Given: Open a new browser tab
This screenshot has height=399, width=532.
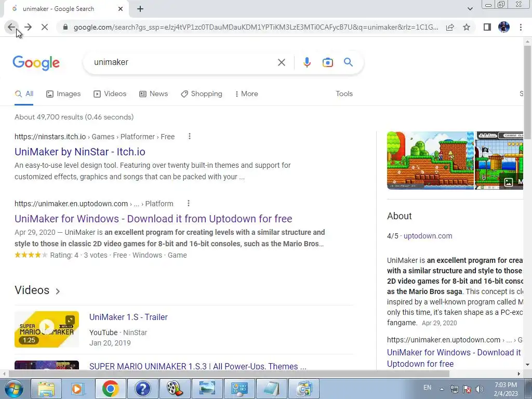Looking at the screenshot, I should click(x=140, y=9).
